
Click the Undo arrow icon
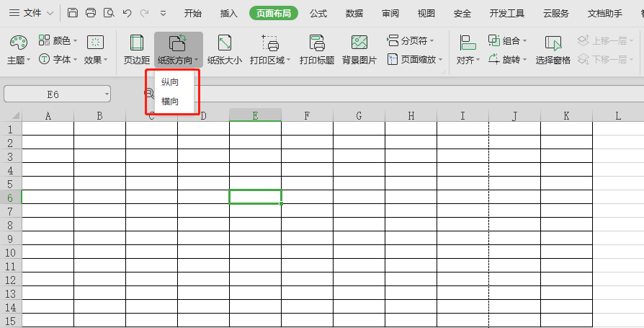point(127,13)
